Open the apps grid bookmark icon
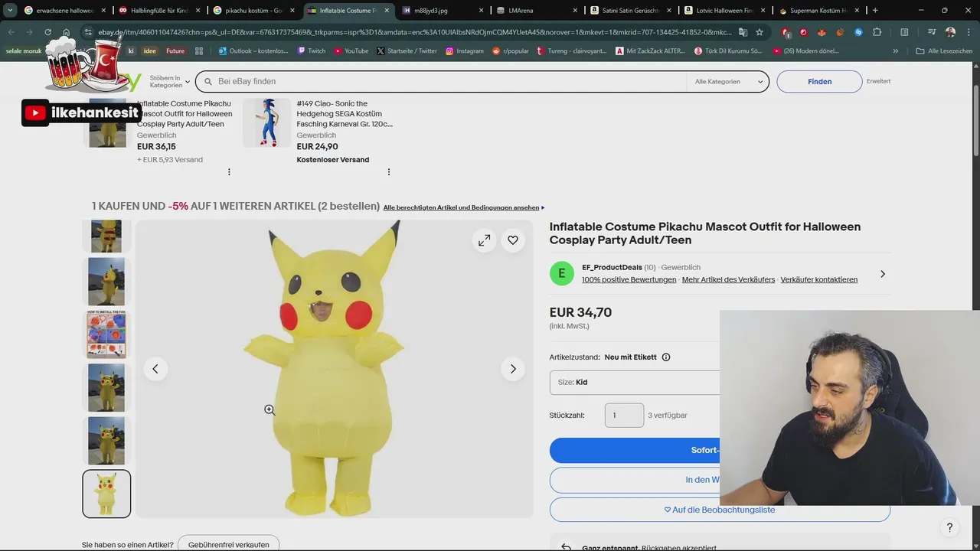 pos(199,51)
